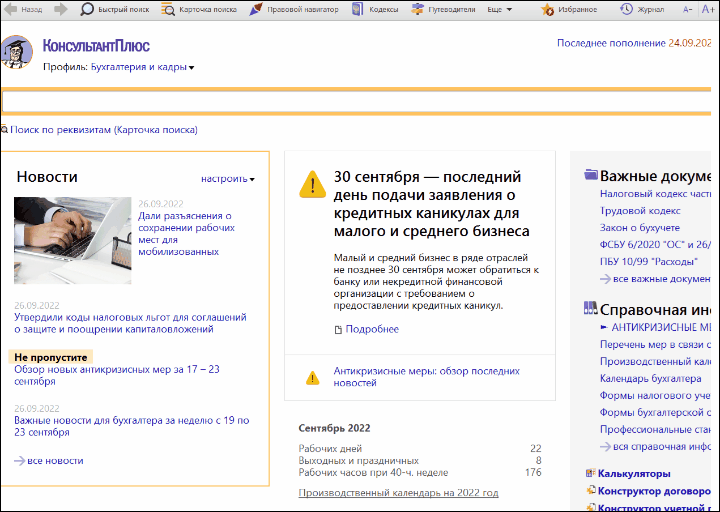720x512 pixels.
Task: Go back with the Назад arrow
Action: pos(23,9)
